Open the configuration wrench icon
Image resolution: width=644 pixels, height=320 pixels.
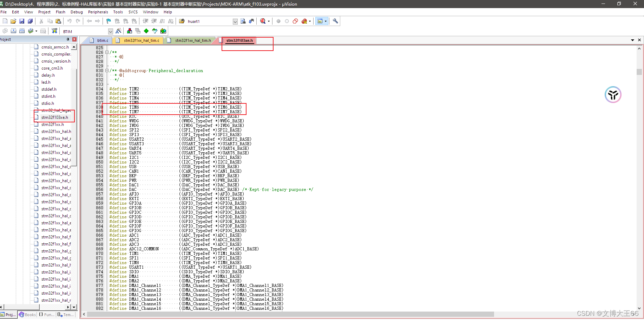[335, 21]
